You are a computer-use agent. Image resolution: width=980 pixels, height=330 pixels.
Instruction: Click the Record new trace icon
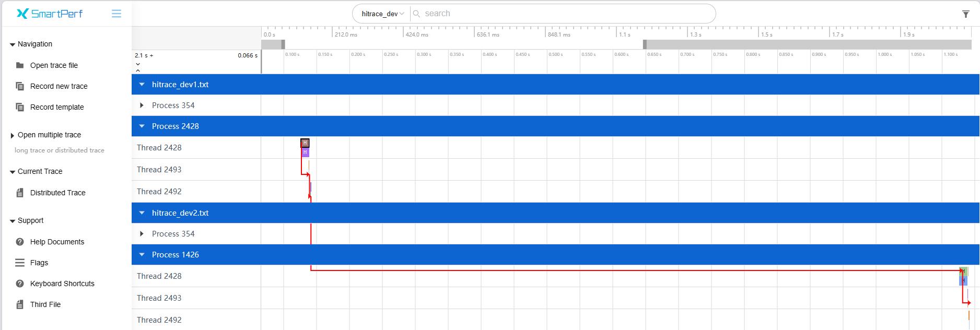[x=20, y=86]
